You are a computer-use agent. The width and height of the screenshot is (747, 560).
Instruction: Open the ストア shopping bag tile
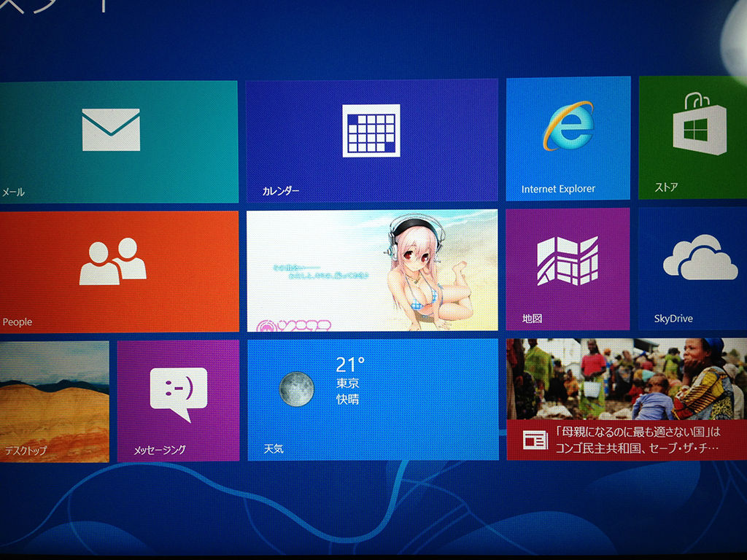pyautogui.click(x=693, y=137)
